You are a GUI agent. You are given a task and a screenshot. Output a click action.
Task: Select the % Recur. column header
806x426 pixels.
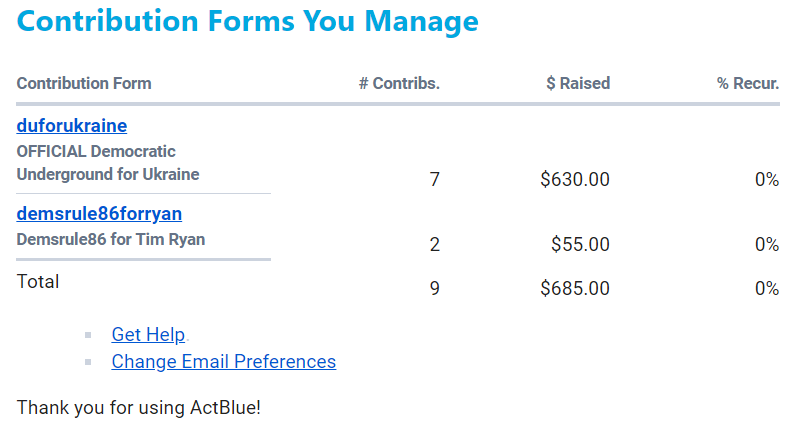click(748, 84)
